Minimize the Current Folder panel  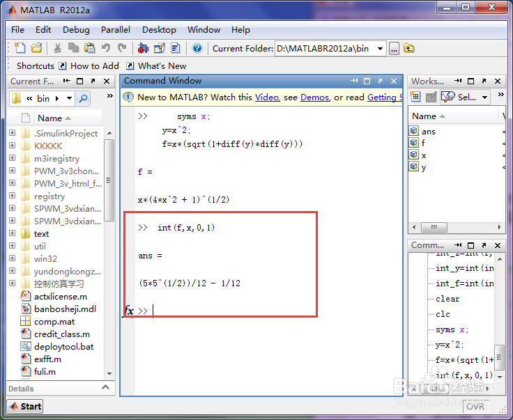[67, 81]
